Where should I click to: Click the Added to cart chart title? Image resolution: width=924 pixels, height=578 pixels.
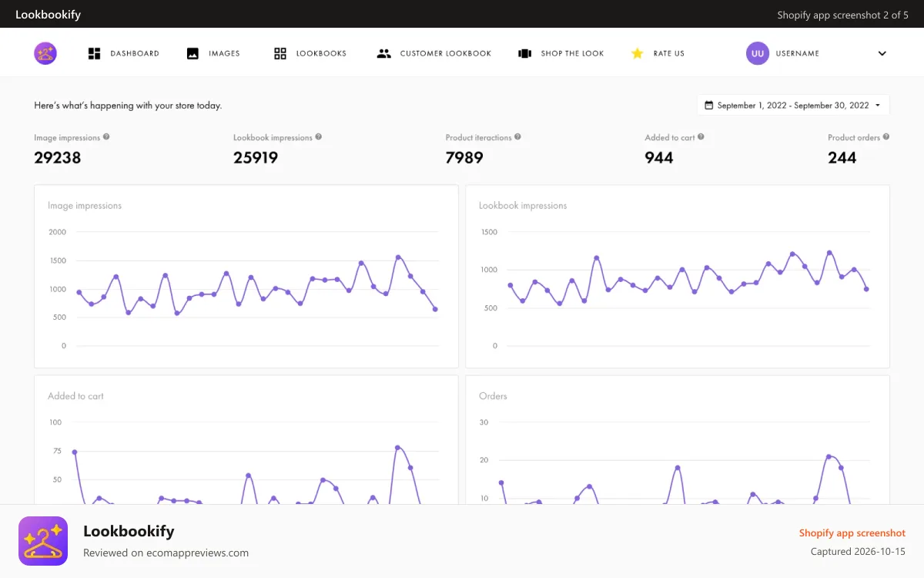pos(75,396)
